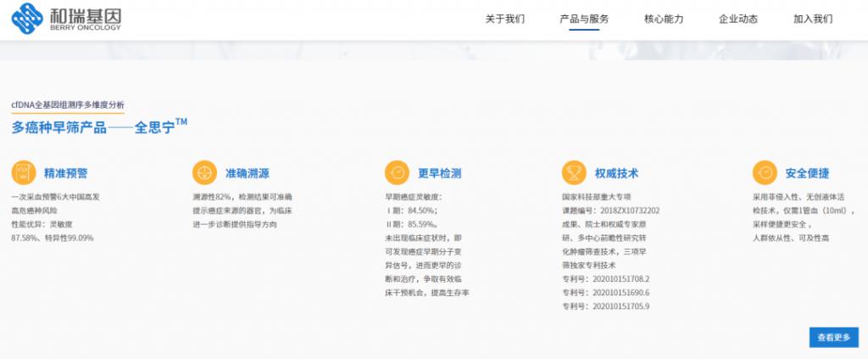Open the 产品与服务 menu
The image size is (868, 359).
coord(584,20)
